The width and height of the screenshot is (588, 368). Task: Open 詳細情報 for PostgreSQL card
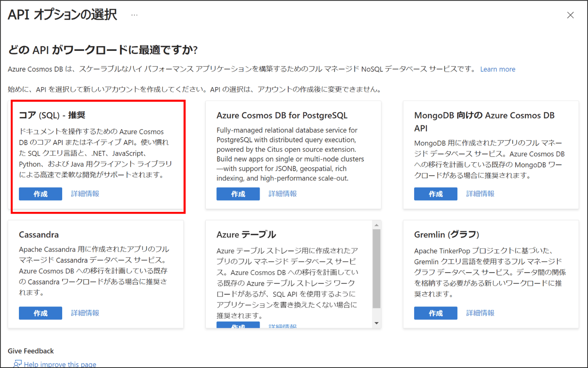(283, 193)
